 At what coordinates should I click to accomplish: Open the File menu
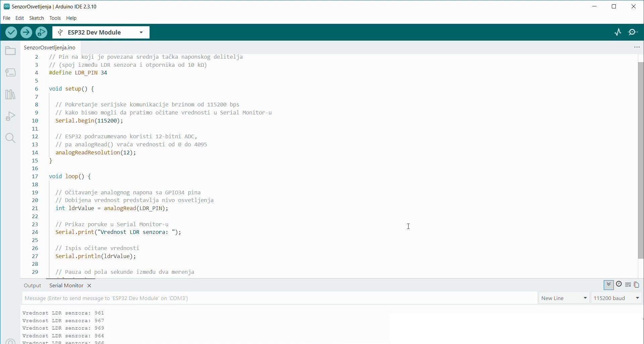click(x=7, y=18)
